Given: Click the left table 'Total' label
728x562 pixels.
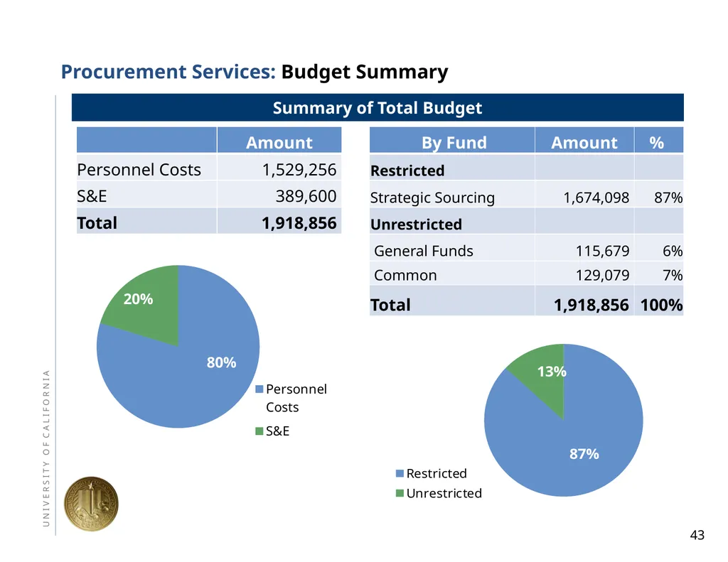Looking at the screenshot, I should [97, 223].
